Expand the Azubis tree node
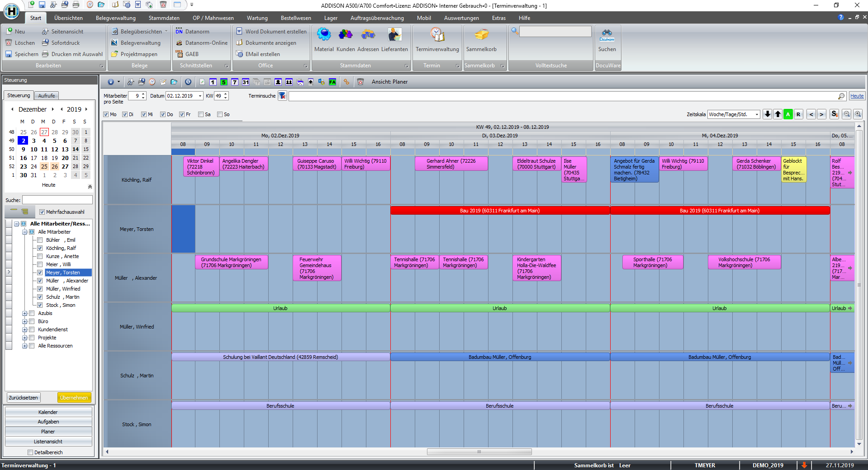The image size is (868, 470). 25,313
